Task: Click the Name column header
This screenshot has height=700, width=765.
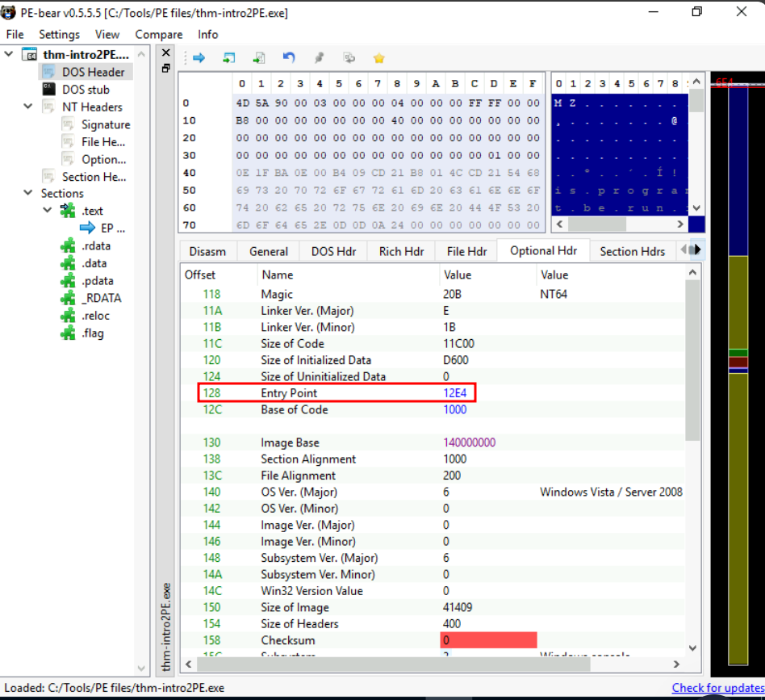Action: (x=277, y=275)
